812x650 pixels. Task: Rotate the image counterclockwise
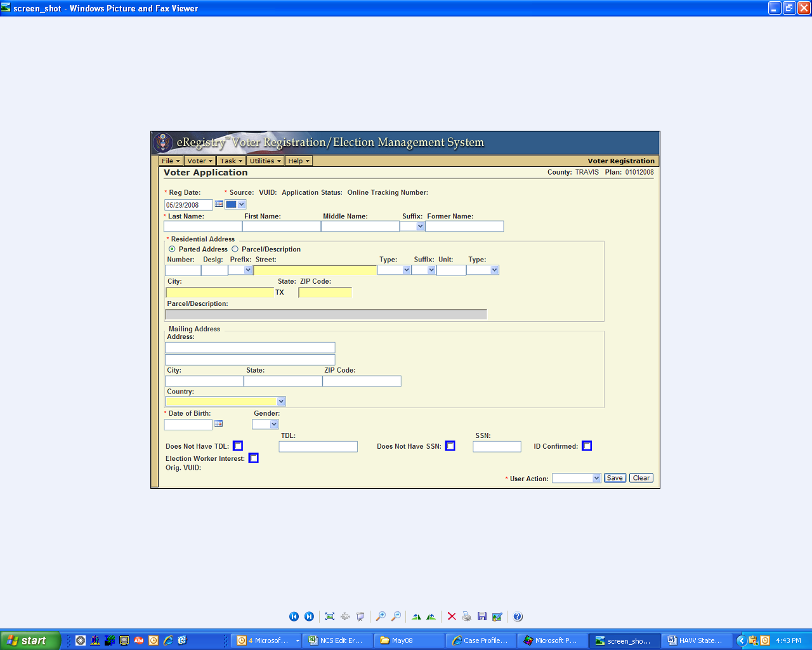[x=431, y=616]
